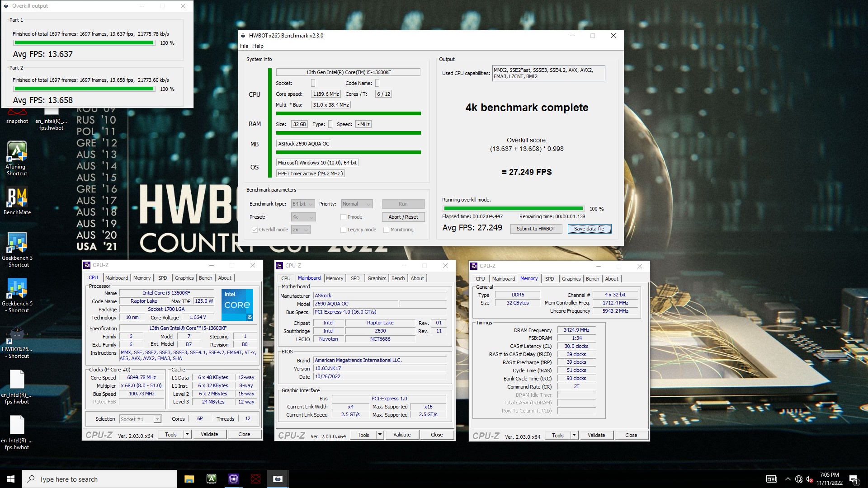Open the File menu in HWBOT x265
The image size is (868, 488).
244,46
